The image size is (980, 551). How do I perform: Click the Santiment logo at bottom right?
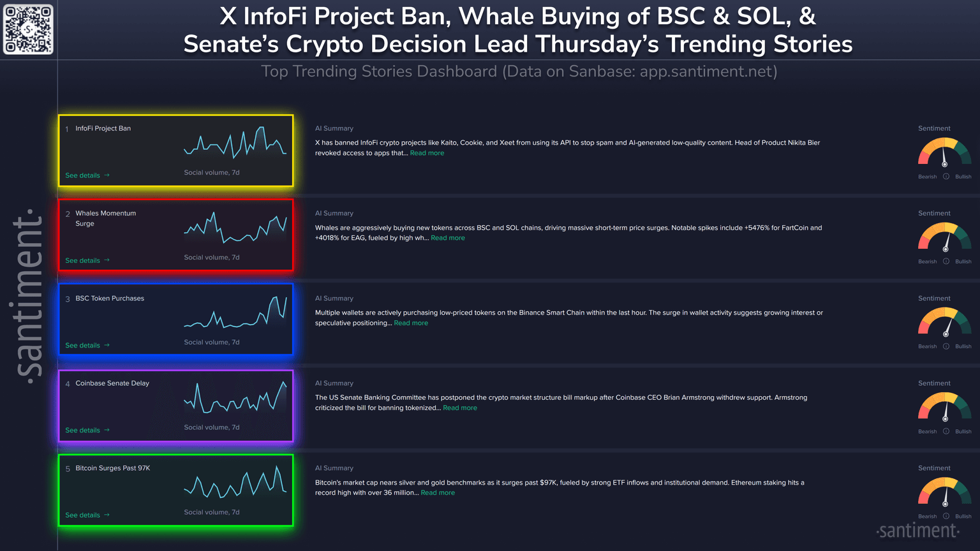(x=917, y=531)
